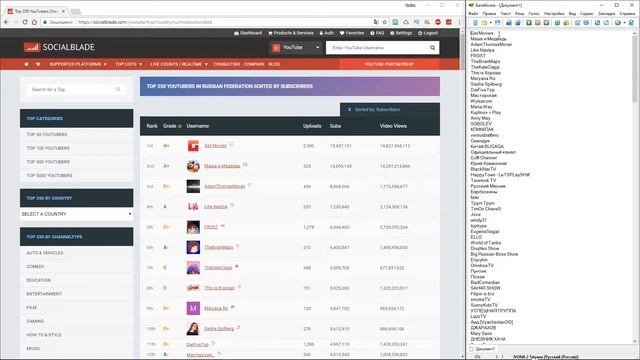The width and height of the screenshot is (640, 360).
Task: Open Products & Services link
Action: tap(291, 33)
